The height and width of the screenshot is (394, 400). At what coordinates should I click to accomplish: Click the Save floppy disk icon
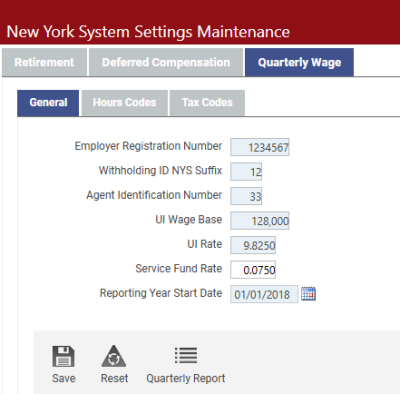click(x=63, y=356)
